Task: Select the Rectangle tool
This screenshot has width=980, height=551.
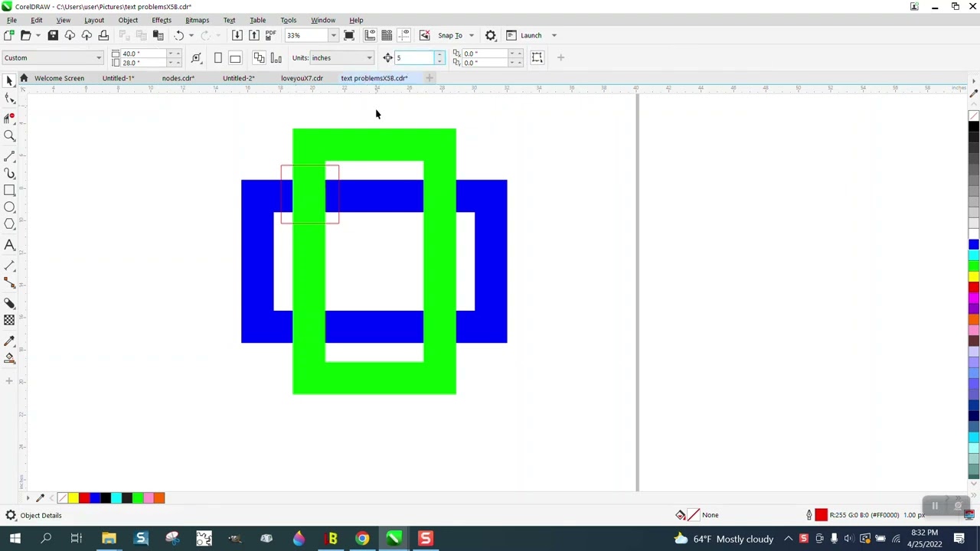Action: point(9,190)
